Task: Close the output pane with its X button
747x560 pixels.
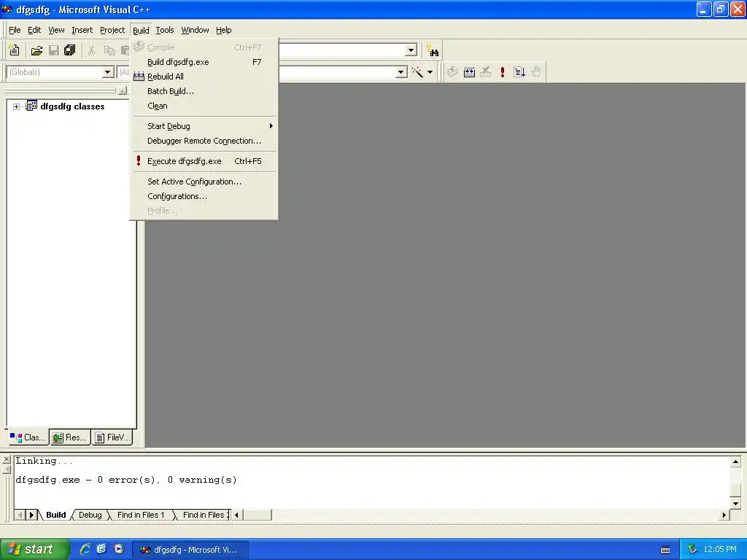Action: (7, 459)
